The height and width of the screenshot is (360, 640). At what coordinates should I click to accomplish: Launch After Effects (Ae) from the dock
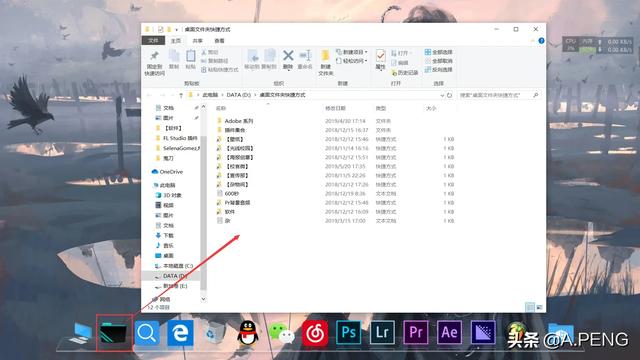click(x=449, y=333)
